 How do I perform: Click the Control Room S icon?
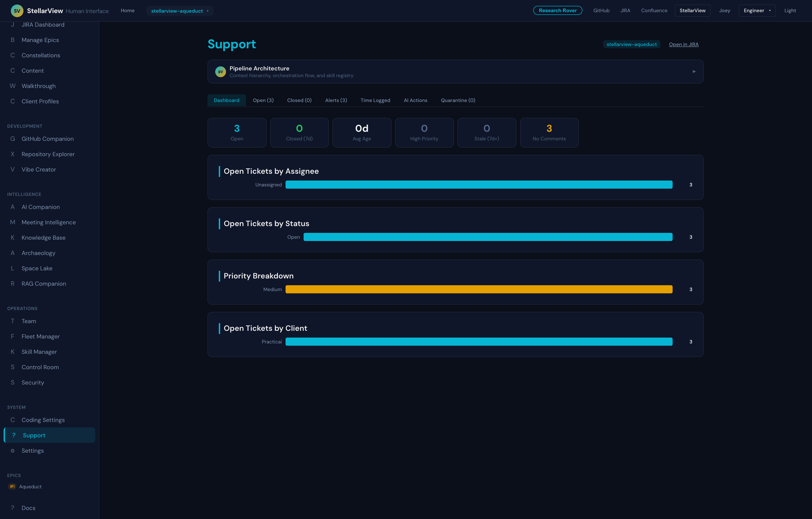tap(12, 367)
